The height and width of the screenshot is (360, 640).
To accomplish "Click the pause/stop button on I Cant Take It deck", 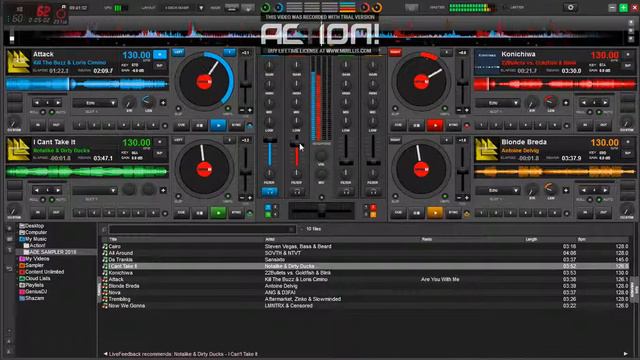I will [200, 213].
